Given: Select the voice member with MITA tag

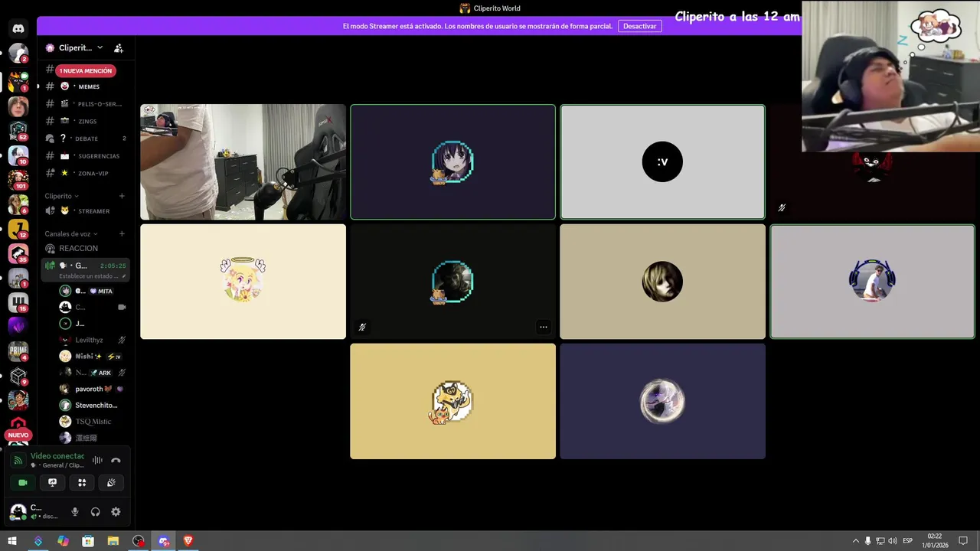Looking at the screenshot, I should tap(93, 291).
